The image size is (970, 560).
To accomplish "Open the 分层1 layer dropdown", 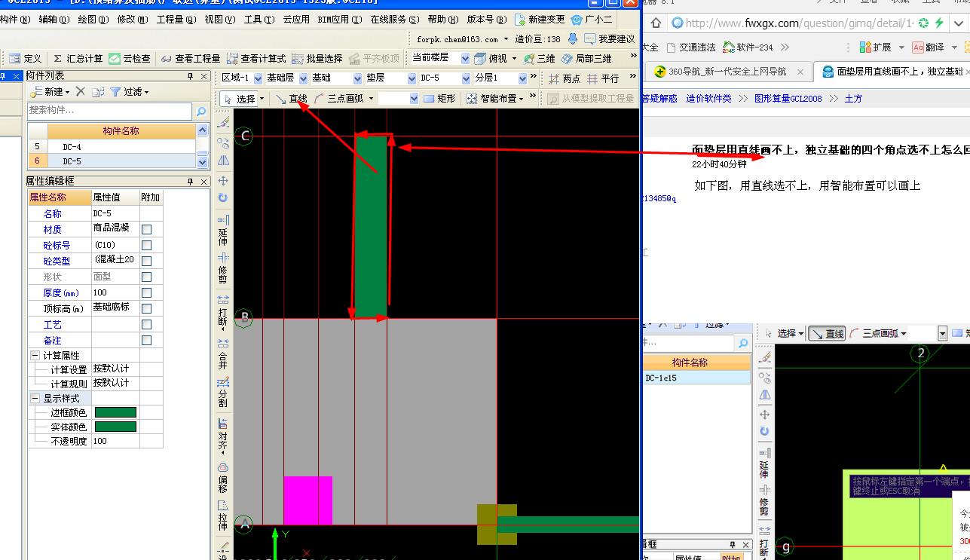I will 522,78.
